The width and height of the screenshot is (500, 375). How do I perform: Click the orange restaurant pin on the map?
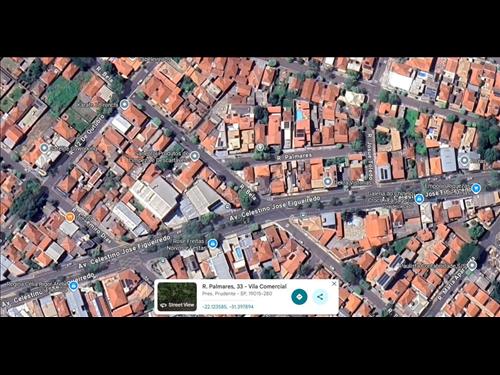tap(70, 217)
